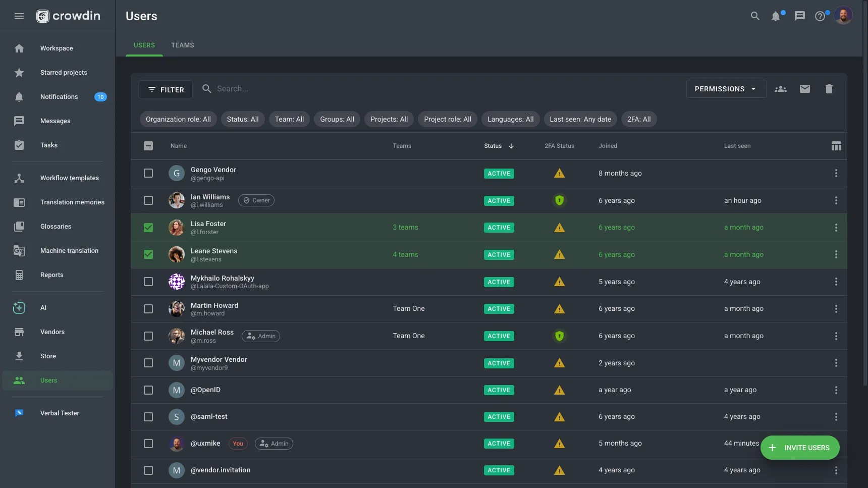This screenshot has width=868, height=488.
Task: Uncheck the Lisa Foster checkbox
Action: [x=148, y=228]
